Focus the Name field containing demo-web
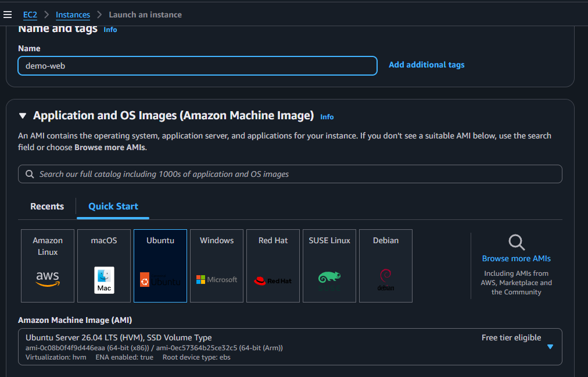The image size is (588, 377). click(x=197, y=66)
